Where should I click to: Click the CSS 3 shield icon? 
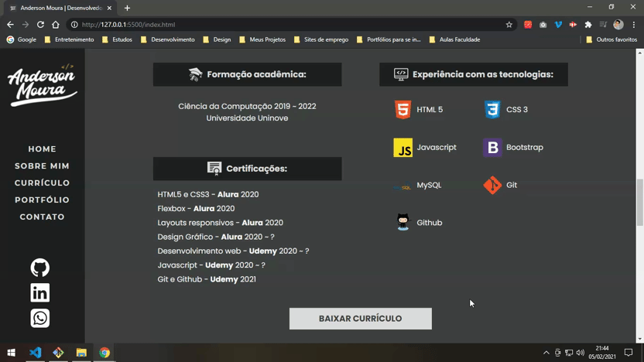(x=492, y=110)
